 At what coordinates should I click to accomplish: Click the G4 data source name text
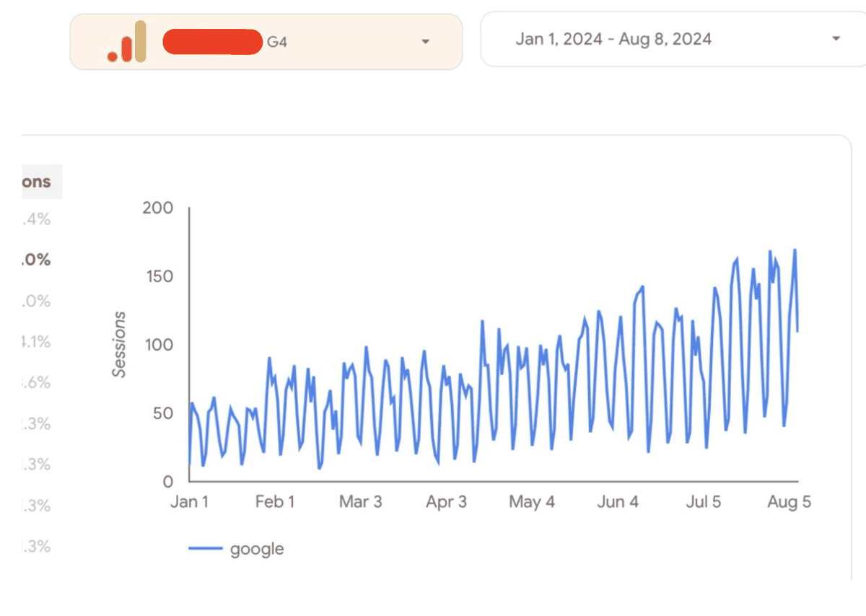pyautogui.click(x=277, y=43)
